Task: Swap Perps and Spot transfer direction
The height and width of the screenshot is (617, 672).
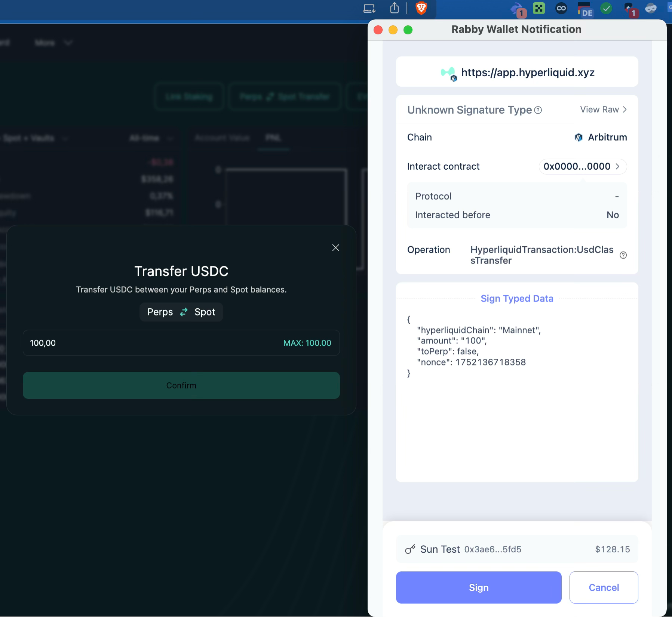Action: pos(184,312)
